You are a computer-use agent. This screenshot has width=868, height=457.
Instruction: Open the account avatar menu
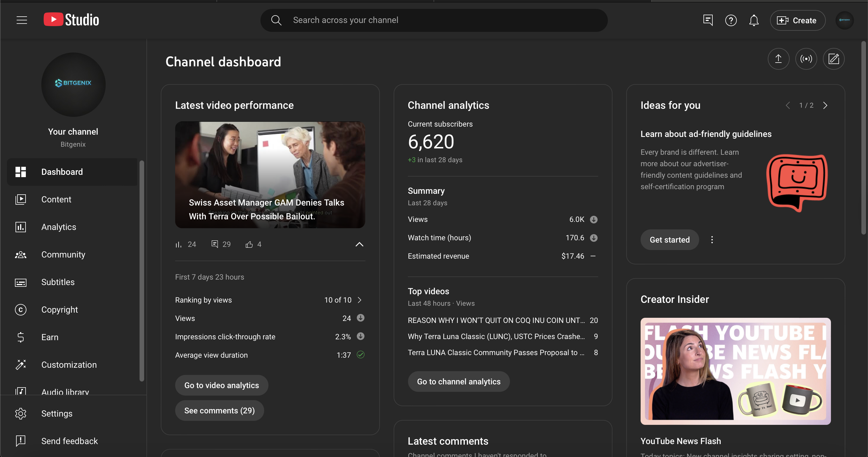(844, 20)
